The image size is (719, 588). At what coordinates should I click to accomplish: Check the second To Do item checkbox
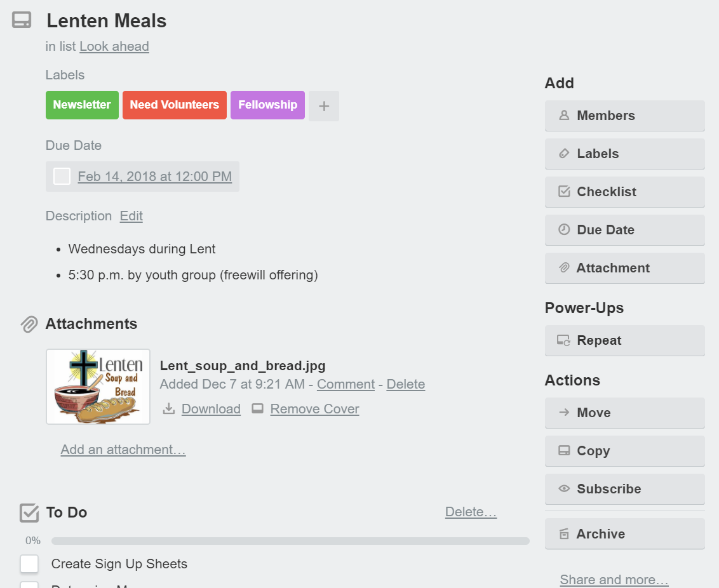click(x=29, y=585)
